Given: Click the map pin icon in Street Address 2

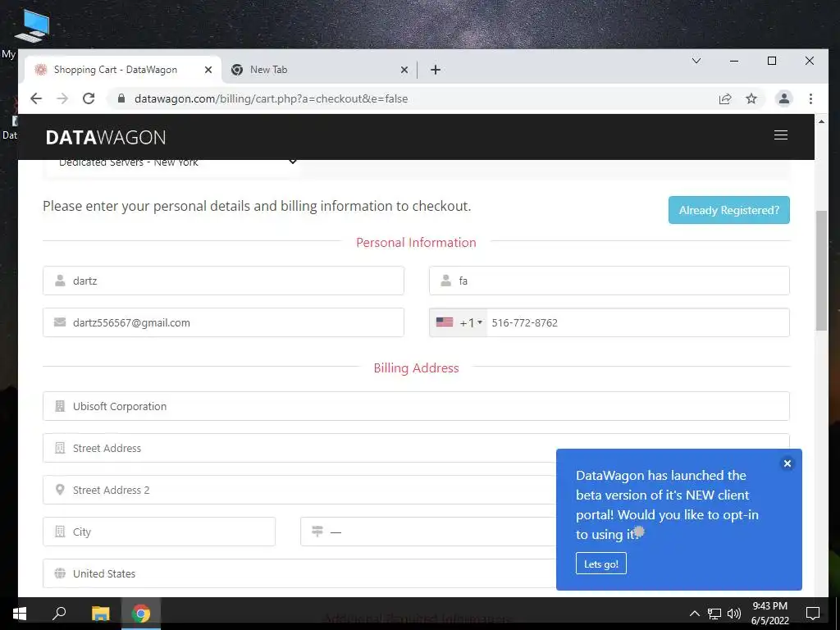Looking at the screenshot, I should pos(60,490).
